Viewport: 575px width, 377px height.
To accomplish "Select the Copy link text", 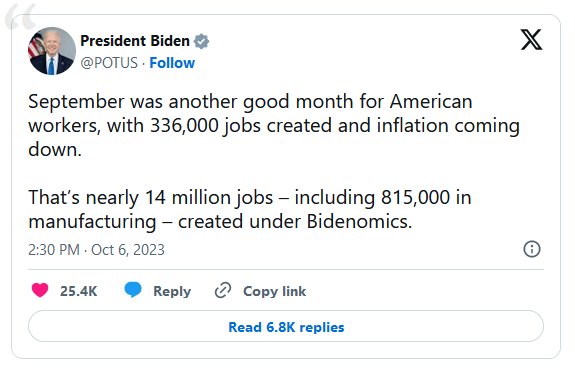I will (x=274, y=291).
